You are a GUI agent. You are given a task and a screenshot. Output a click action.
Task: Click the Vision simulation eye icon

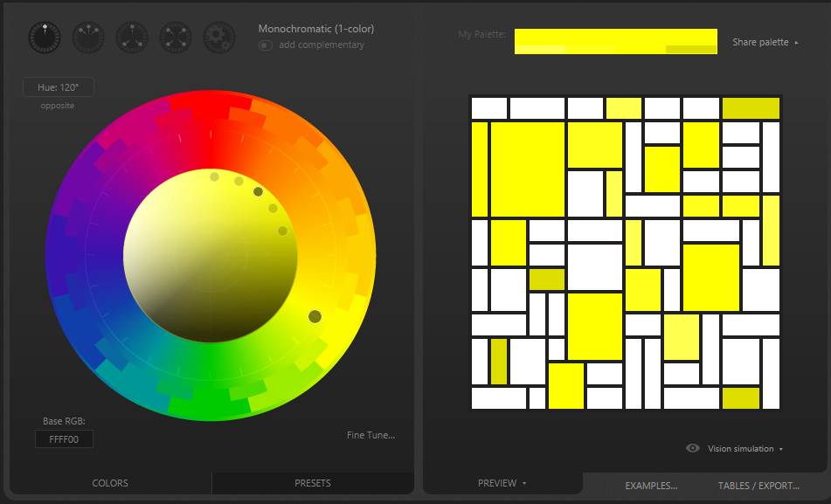tap(693, 448)
